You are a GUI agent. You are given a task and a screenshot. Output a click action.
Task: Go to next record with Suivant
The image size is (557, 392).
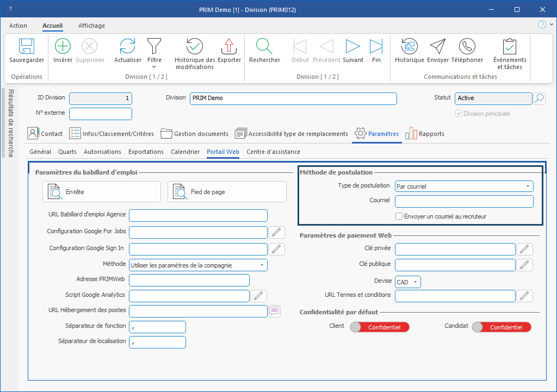tap(353, 47)
